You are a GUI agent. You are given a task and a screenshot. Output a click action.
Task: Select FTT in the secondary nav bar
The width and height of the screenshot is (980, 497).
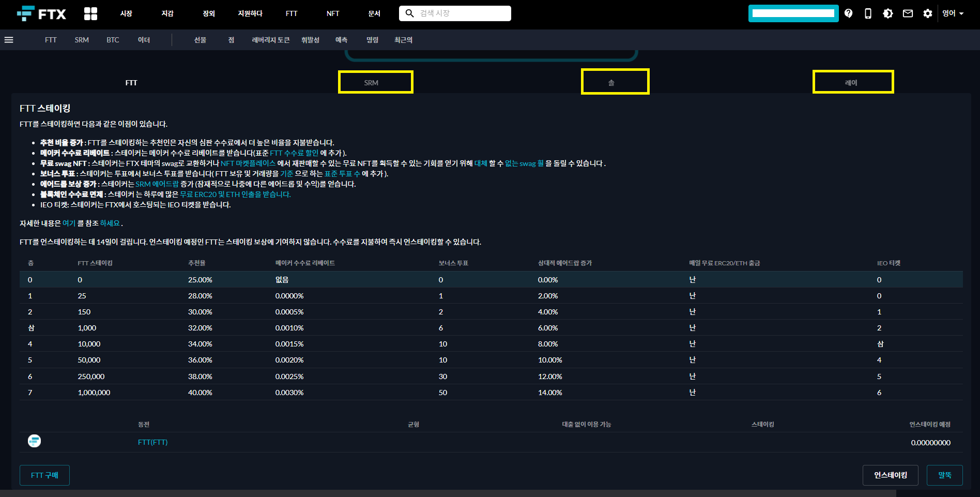[x=51, y=40]
